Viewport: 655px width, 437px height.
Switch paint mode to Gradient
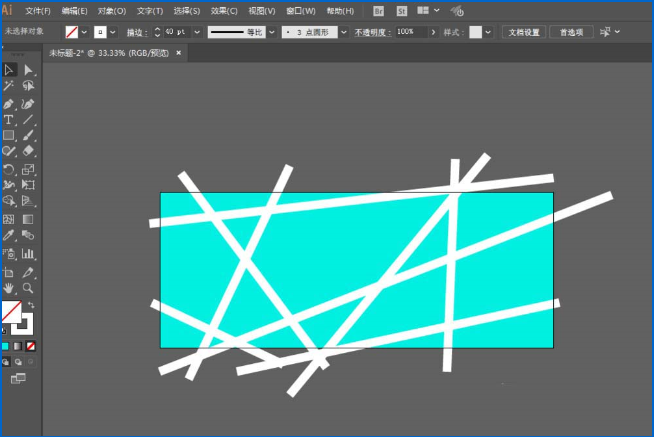pyautogui.click(x=17, y=346)
